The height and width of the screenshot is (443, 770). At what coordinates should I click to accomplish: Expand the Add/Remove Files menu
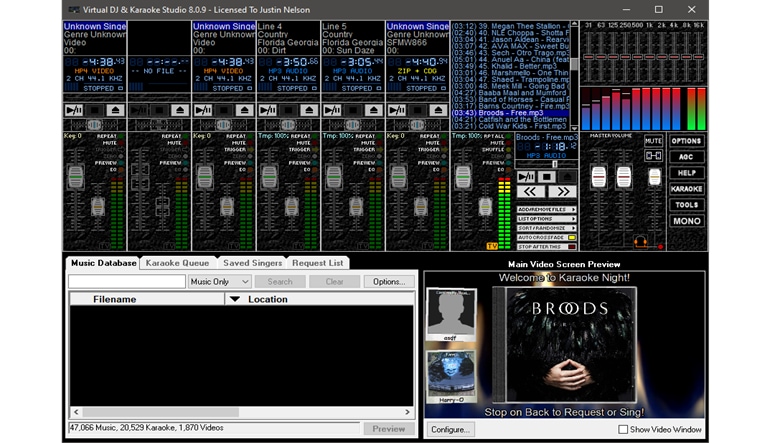coord(546,209)
